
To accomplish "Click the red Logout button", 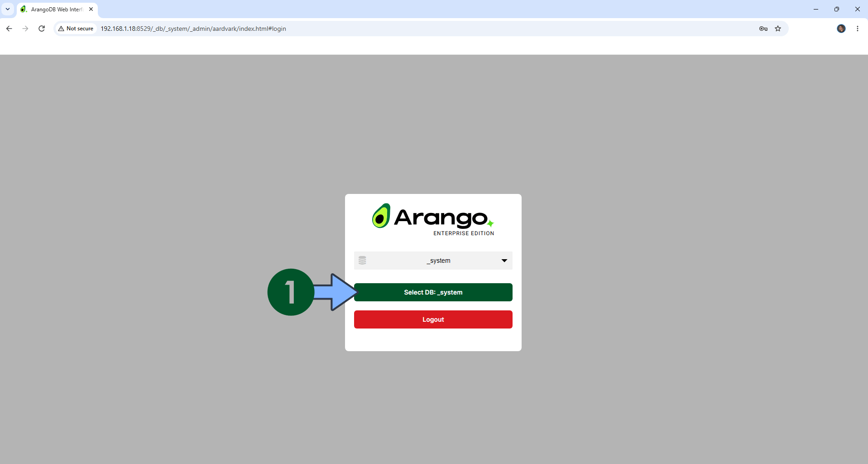I will click(433, 319).
